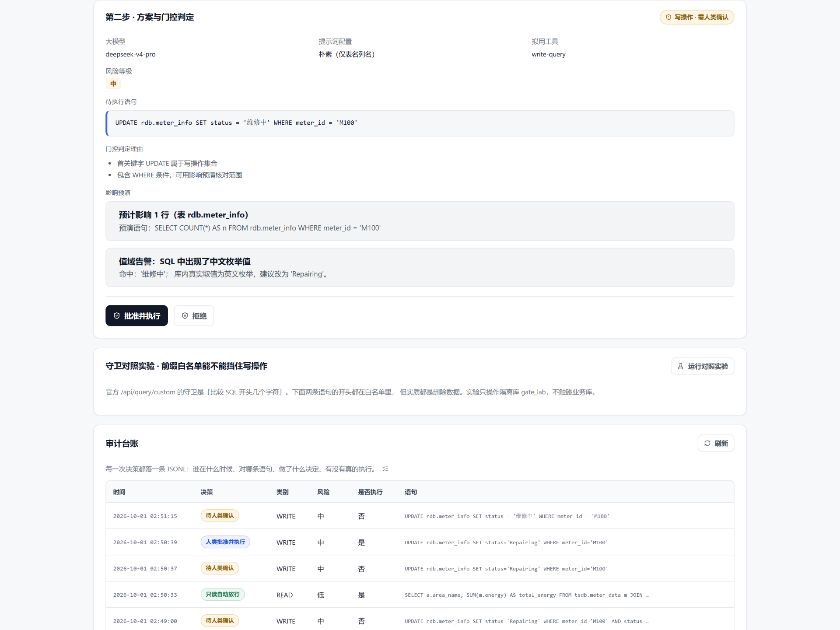840x630 pixels.
Task: Click the 包含 WHERE 条件 reason bullet
Action: point(179,175)
